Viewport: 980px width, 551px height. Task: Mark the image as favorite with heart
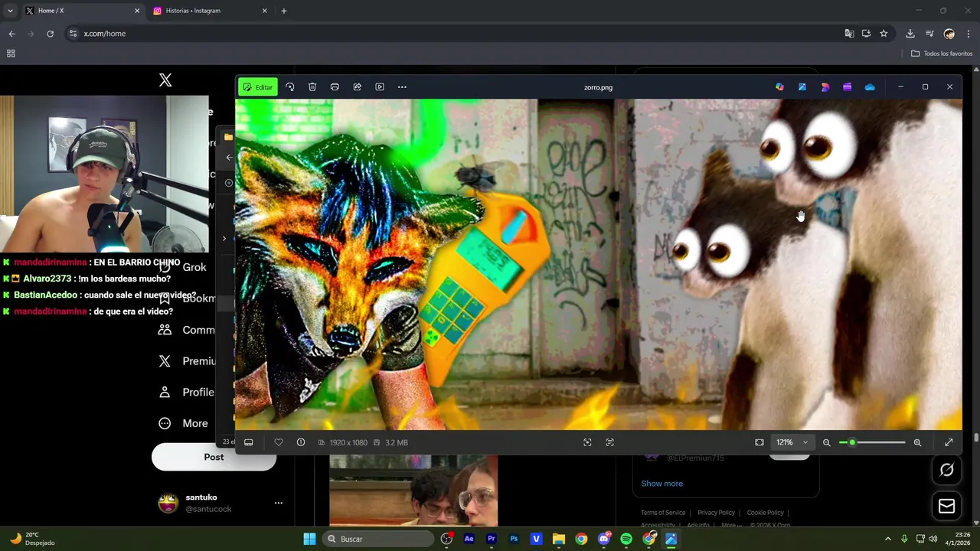point(279,442)
